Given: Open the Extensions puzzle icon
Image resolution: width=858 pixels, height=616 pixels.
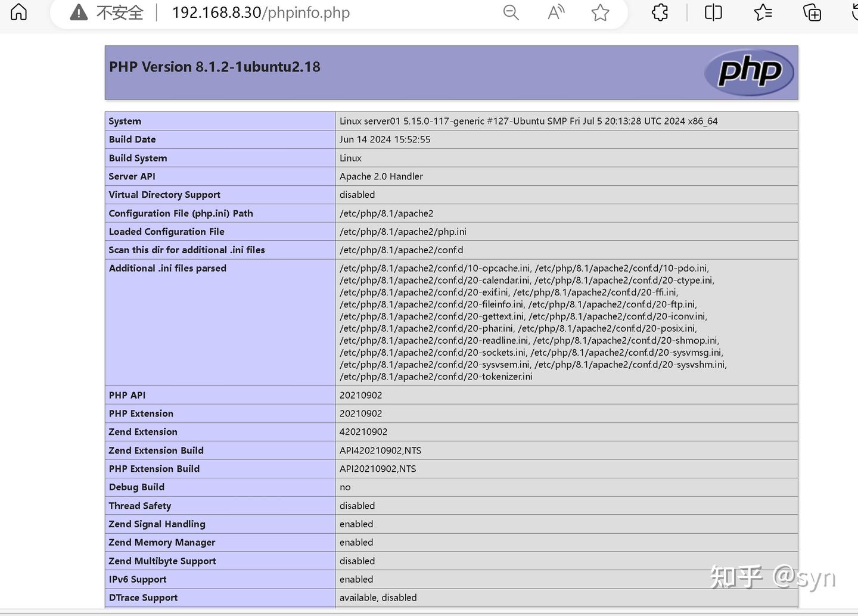Looking at the screenshot, I should 659,12.
